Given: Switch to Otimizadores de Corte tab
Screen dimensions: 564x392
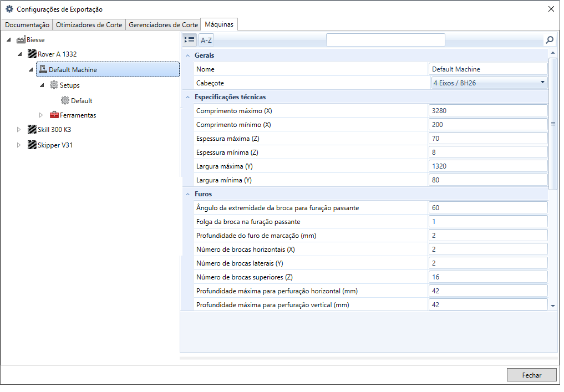Looking at the screenshot, I should tap(89, 25).
